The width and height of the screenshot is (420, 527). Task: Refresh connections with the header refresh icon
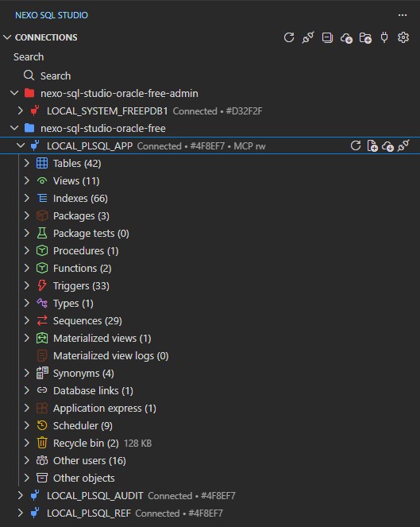pyautogui.click(x=289, y=37)
